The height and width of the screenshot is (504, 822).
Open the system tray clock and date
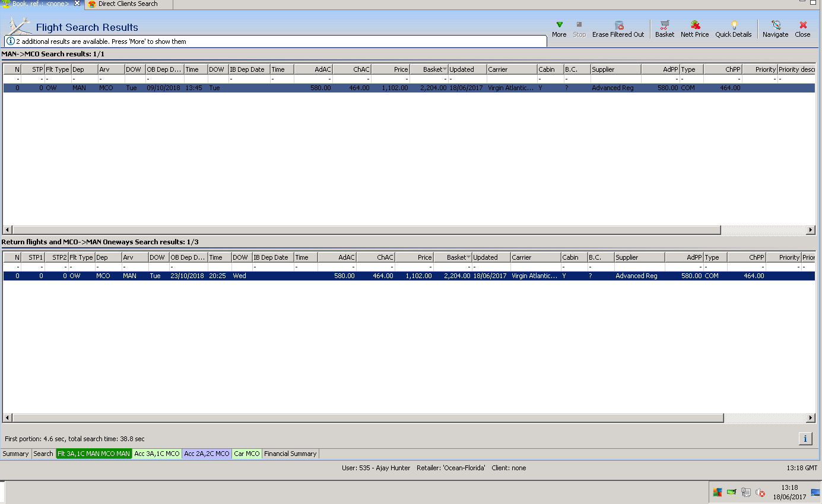pos(789,492)
